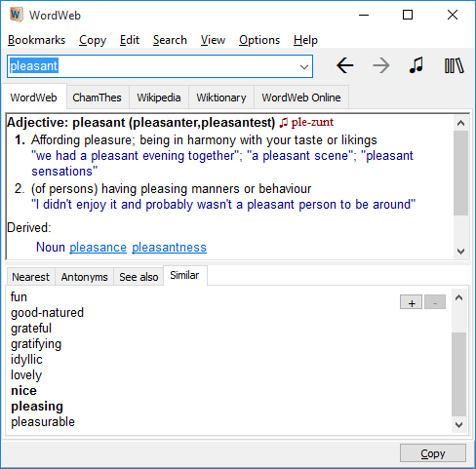476x469 pixels.
Task: Open the books library icon
Action: click(454, 66)
